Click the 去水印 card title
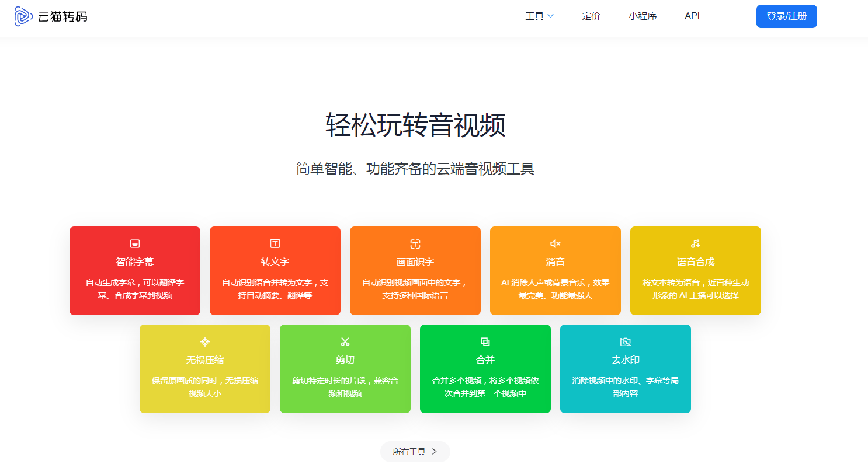 pyautogui.click(x=626, y=360)
